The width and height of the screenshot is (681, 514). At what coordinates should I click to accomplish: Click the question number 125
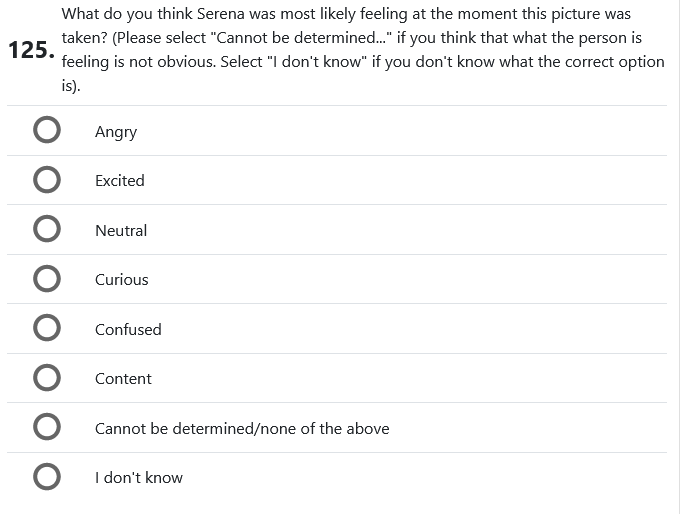[30, 50]
